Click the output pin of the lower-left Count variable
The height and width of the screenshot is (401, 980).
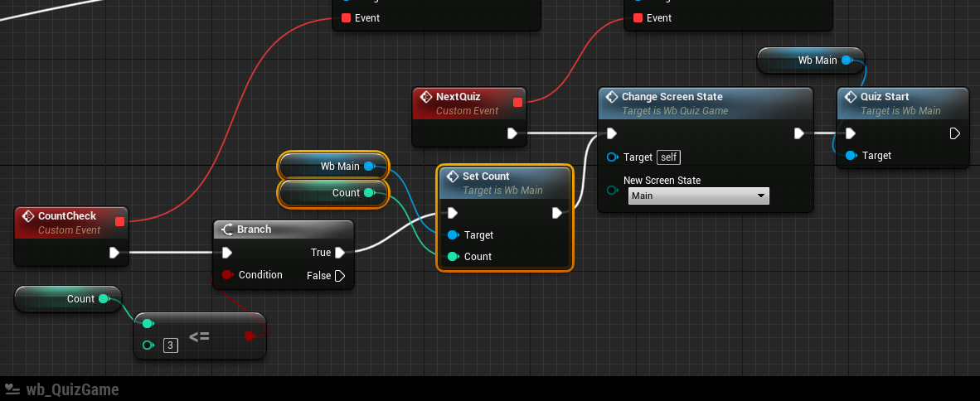click(103, 299)
